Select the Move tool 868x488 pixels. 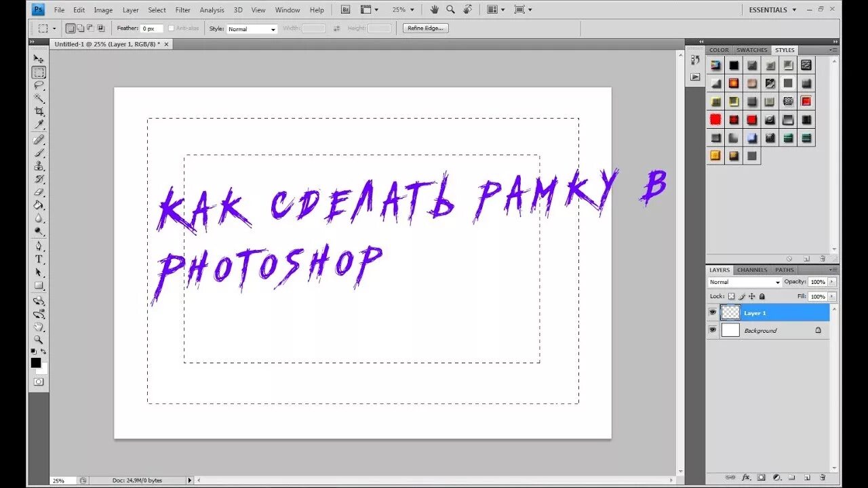(x=39, y=59)
